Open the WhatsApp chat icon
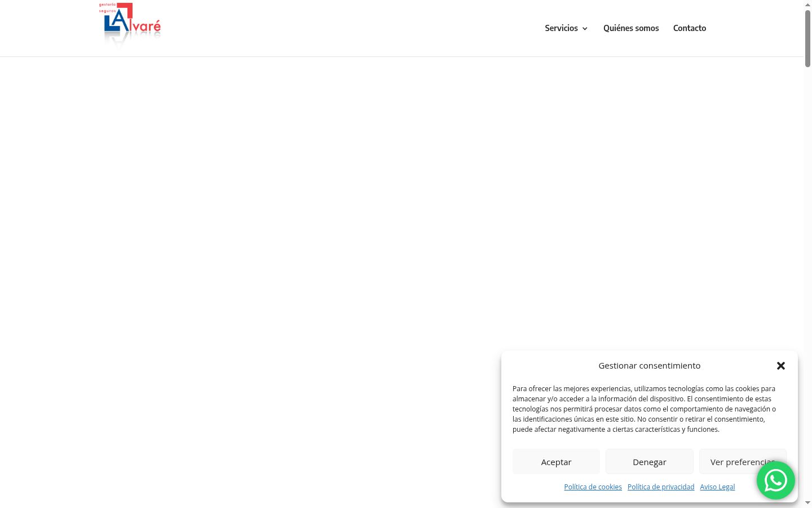Viewport: 812px width, 508px height. click(x=776, y=480)
